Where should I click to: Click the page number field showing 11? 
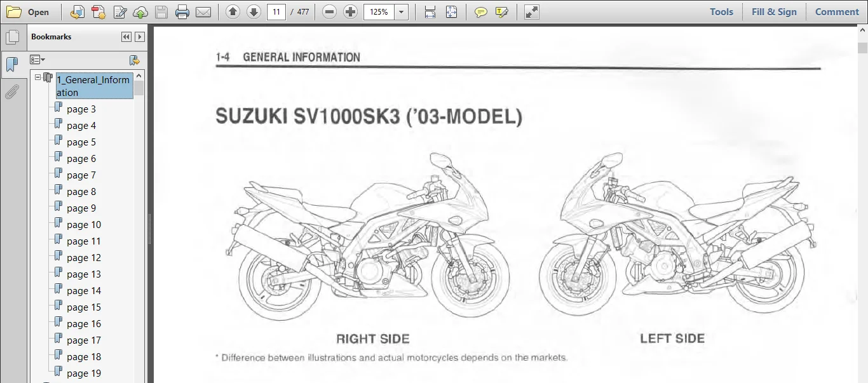point(276,12)
